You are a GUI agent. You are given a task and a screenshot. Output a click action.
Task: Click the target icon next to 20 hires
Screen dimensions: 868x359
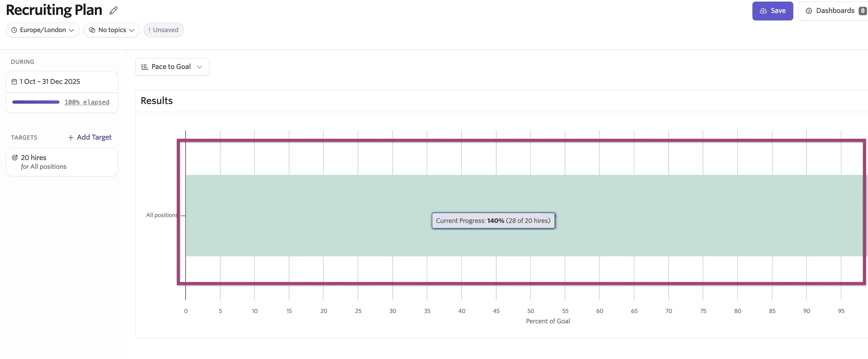pyautogui.click(x=15, y=157)
